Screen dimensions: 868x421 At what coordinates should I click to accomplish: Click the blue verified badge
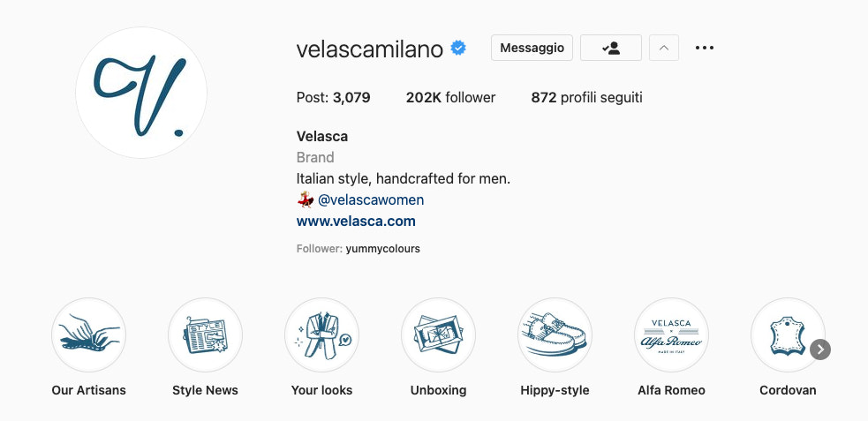[x=459, y=49]
